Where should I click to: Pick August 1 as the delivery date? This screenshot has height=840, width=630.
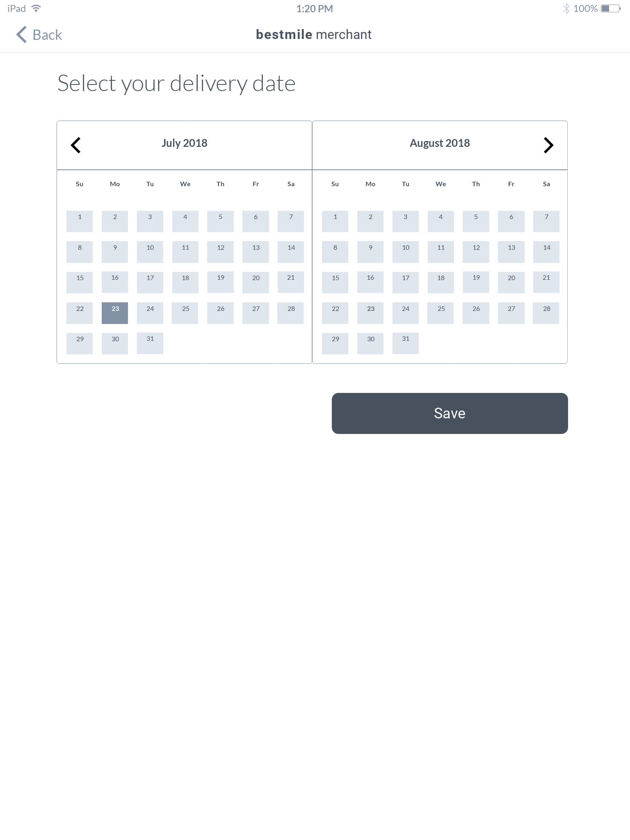coord(335,221)
